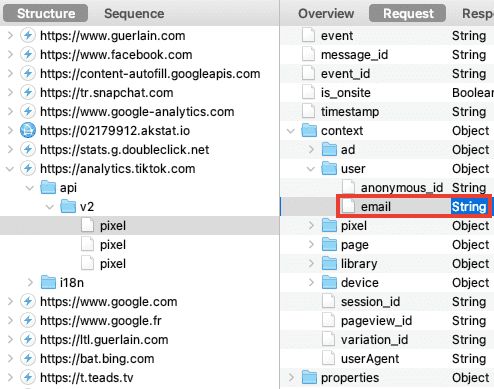Click the v2 folder icon
This screenshot has width=494, height=389.
(x=68, y=206)
